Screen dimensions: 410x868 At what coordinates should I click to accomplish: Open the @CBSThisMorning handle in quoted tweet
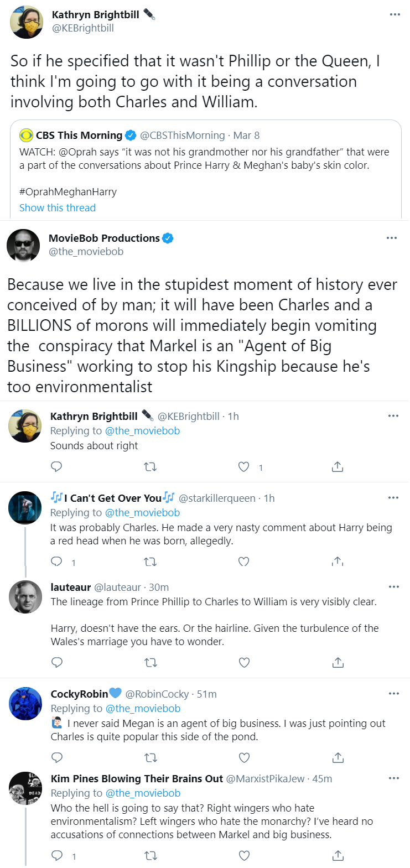[x=183, y=136]
